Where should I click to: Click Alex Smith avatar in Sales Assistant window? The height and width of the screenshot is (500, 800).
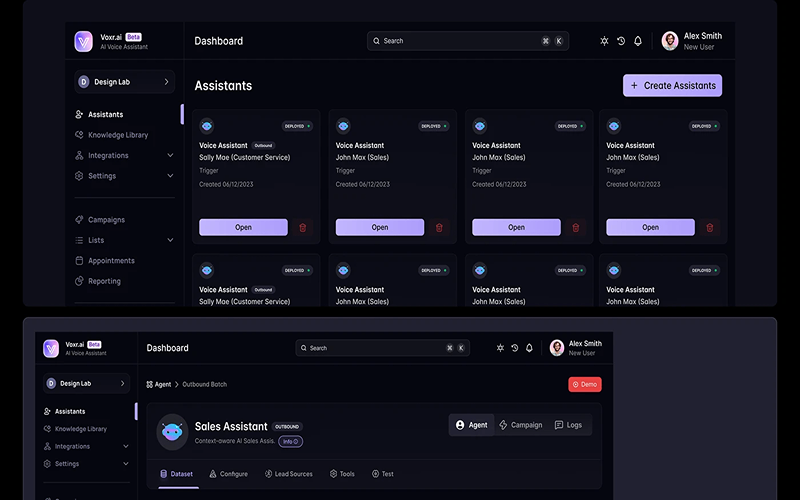click(557, 348)
